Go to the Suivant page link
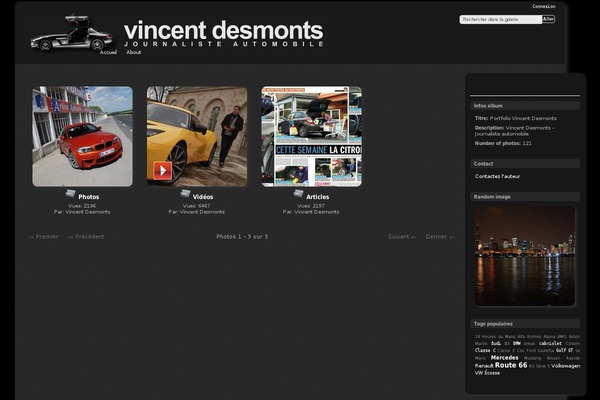This screenshot has width=600, height=400. 403,237
